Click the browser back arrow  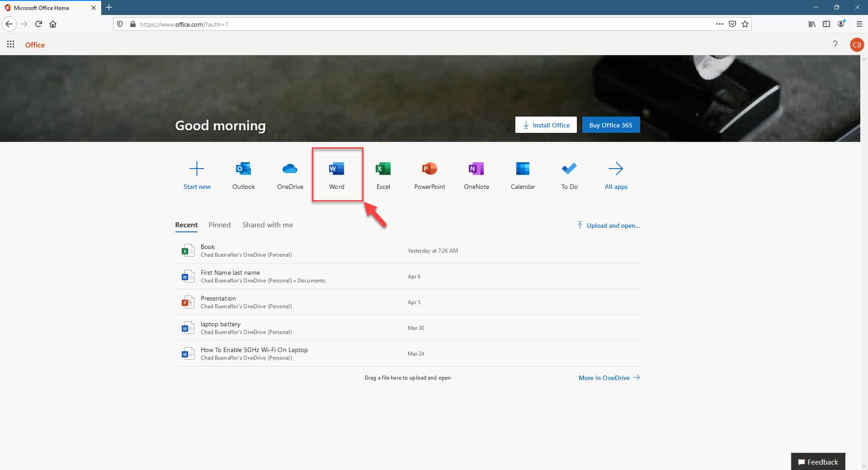(9, 24)
